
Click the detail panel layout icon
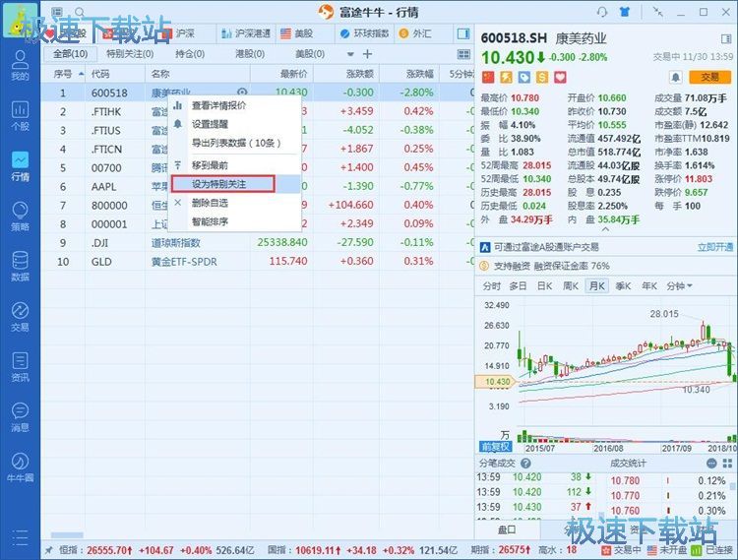click(726, 38)
